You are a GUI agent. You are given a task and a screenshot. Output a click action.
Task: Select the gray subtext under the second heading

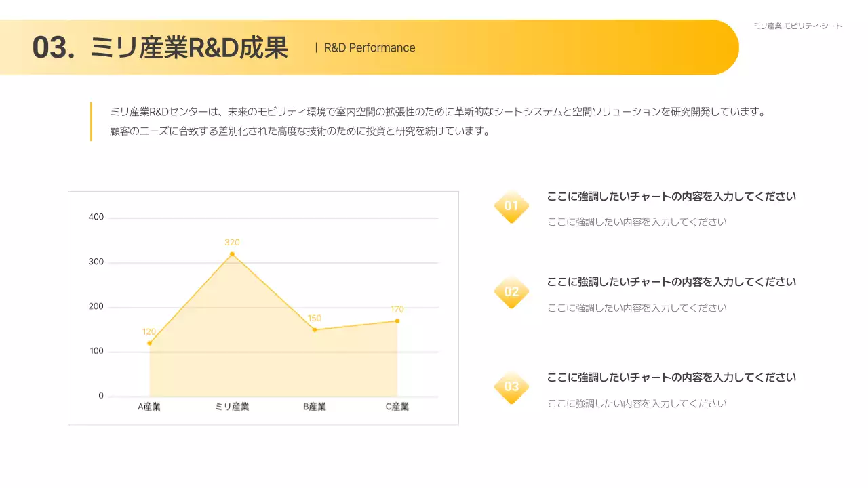(637, 308)
